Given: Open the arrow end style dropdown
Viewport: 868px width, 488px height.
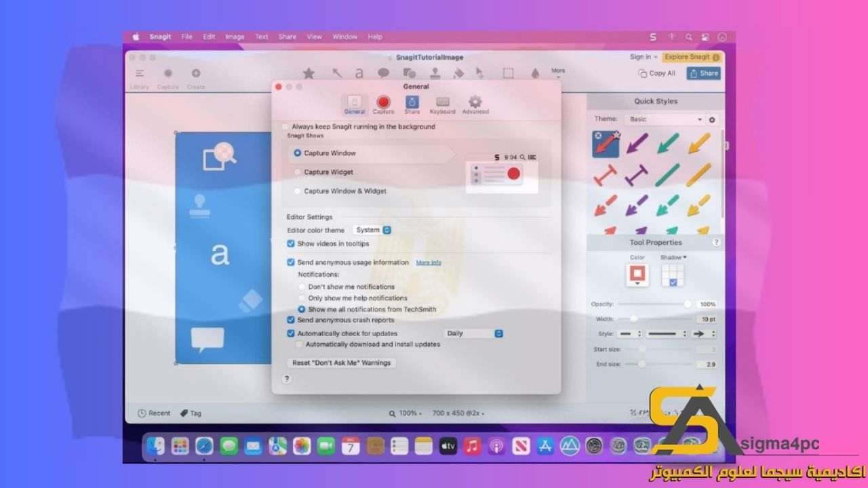Looking at the screenshot, I should (704, 334).
